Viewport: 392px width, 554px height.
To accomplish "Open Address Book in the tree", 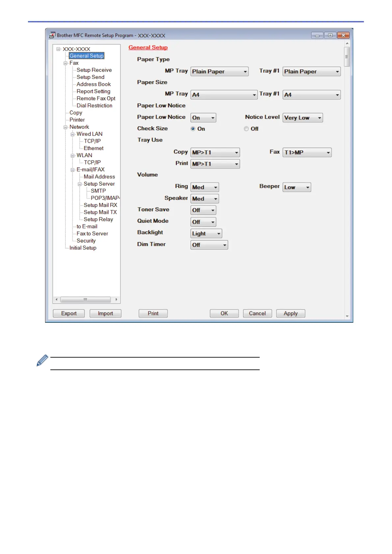I will click(94, 84).
